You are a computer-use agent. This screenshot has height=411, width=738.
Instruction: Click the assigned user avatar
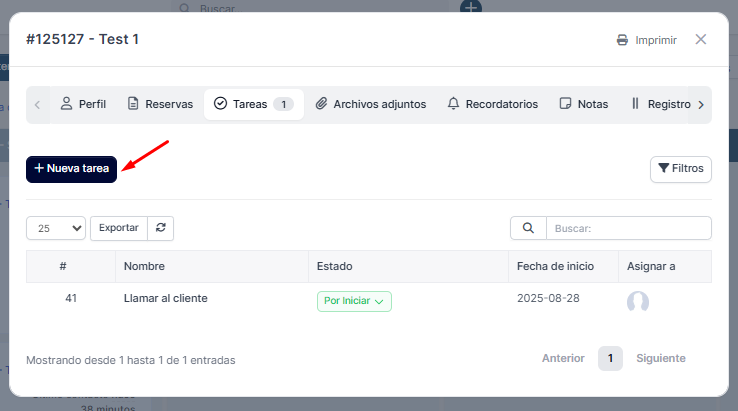pos(638,302)
